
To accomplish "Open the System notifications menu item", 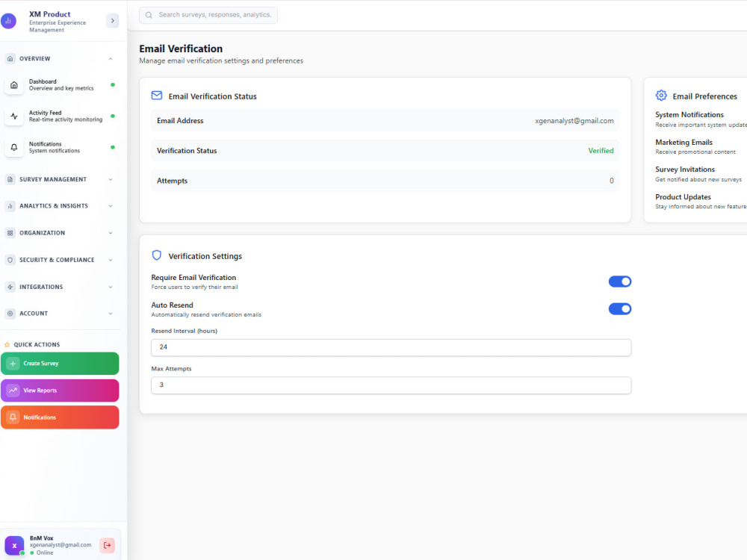I will (61, 147).
